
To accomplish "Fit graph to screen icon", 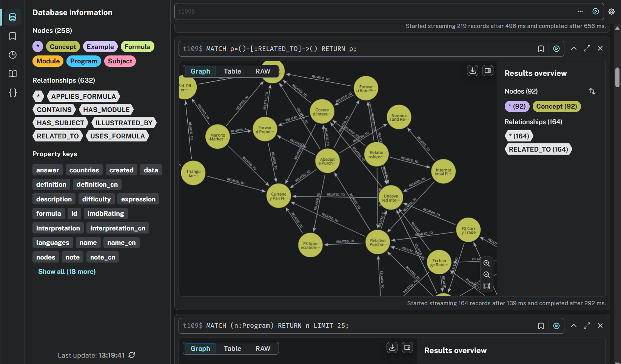I will [x=487, y=286].
